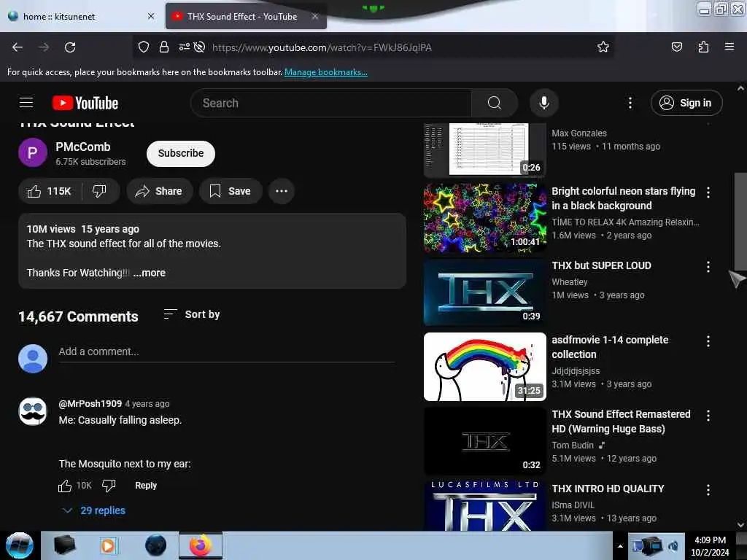Play the THX Remastered 0:32 thumbnail
This screenshot has height=560, width=747.
click(485, 441)
